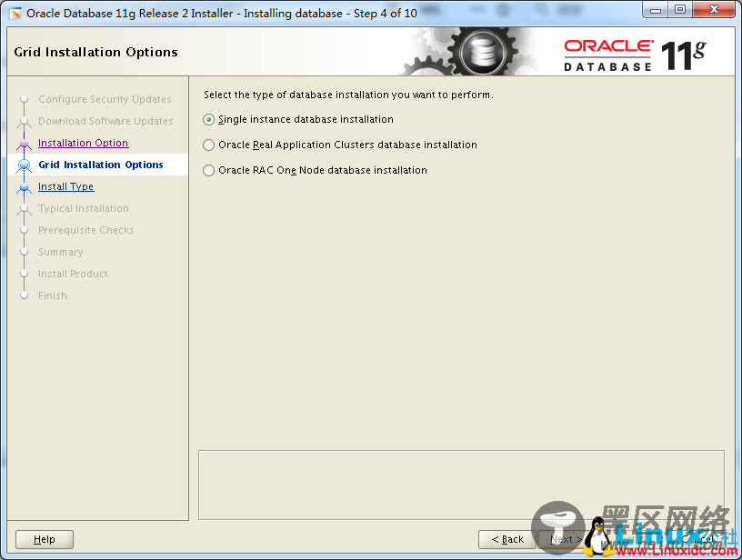The height and width of the screenshot is (560, 742).
Task: Click the Help button
Action: (x=45, y=539)
